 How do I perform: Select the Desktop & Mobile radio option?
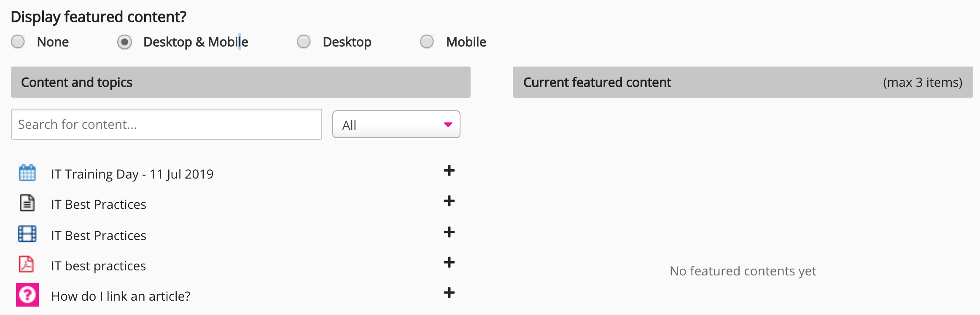[x=125, y=42]
